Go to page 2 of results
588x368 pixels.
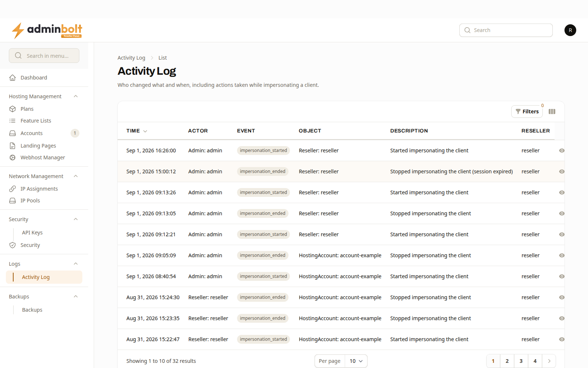507,361
